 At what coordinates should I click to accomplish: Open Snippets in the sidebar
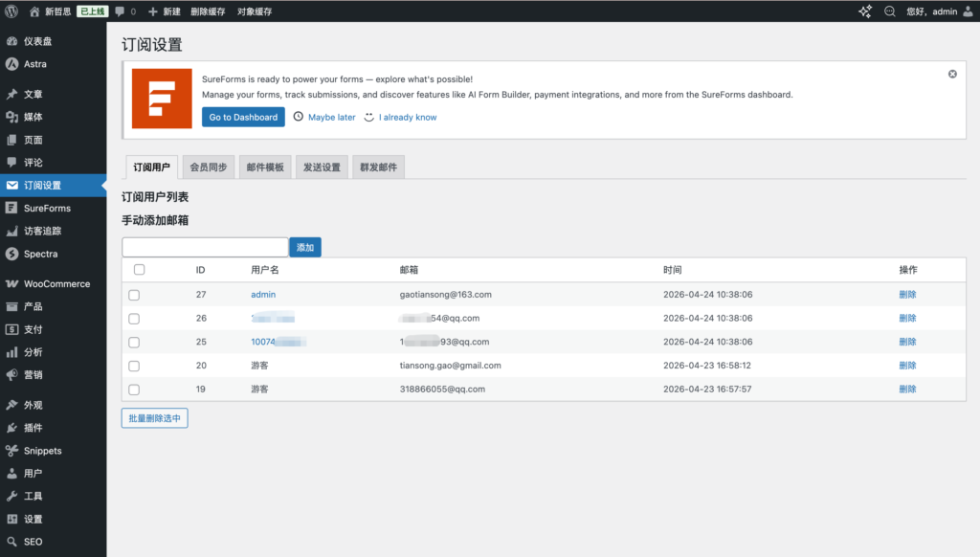[x=42, y=451]
